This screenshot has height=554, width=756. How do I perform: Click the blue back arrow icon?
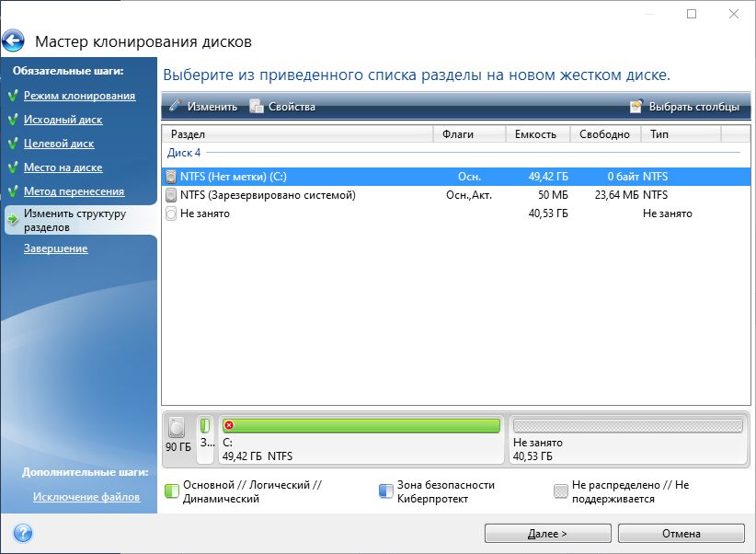(x=14, y=41)
